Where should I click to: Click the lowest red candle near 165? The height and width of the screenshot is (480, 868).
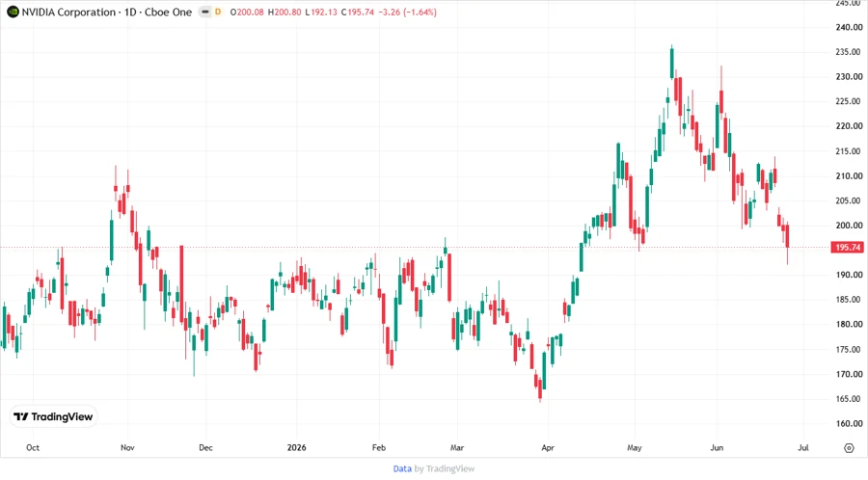pyautogui.click(x=540, y=388)
